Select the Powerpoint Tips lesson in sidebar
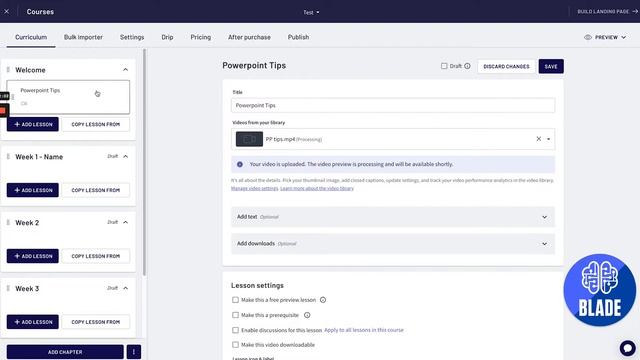This screenshot has width=640, height=360. [68, 97]
